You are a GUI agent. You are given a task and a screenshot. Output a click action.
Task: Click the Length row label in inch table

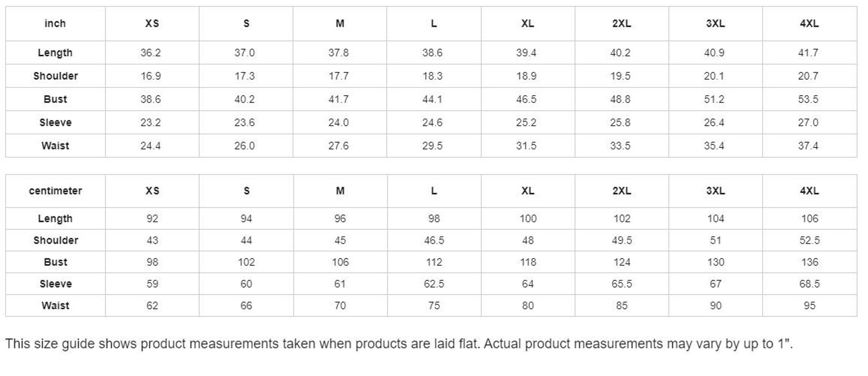(x=55, y=52)
